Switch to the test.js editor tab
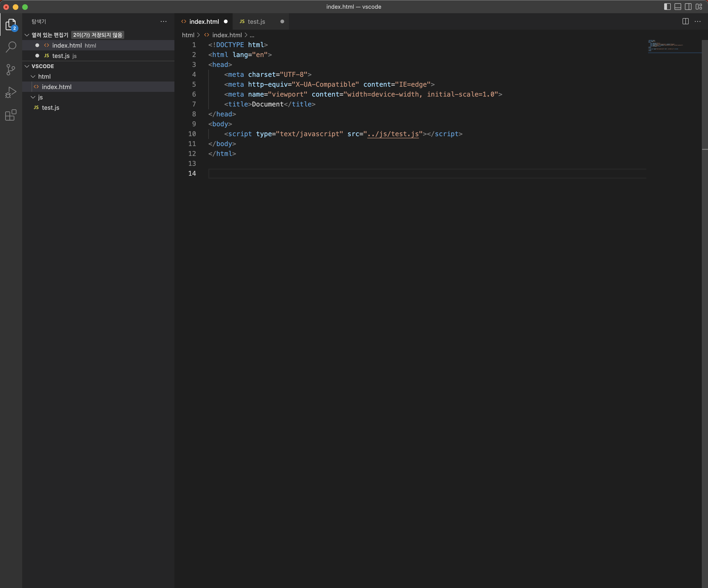This screenshot has width=708, height=588. [x=256, y=22]
